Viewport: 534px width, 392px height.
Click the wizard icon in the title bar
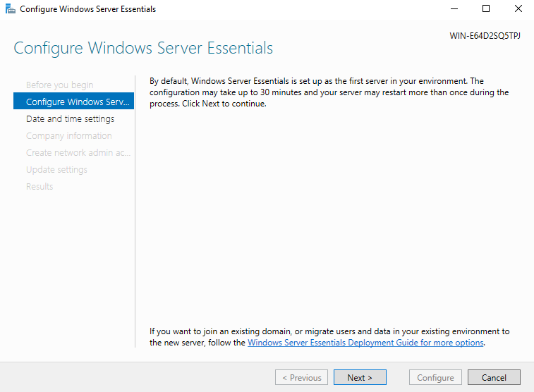pos(10,9)
